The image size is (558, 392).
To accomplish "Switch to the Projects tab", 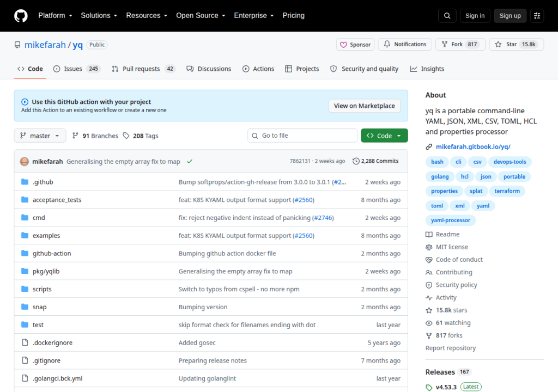I will (302, 69).
